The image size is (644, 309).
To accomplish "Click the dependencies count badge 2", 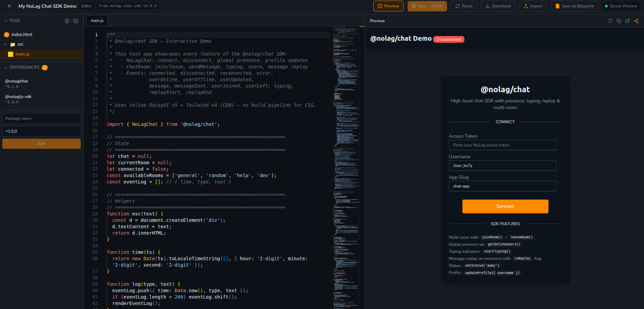I will point(45,68).
